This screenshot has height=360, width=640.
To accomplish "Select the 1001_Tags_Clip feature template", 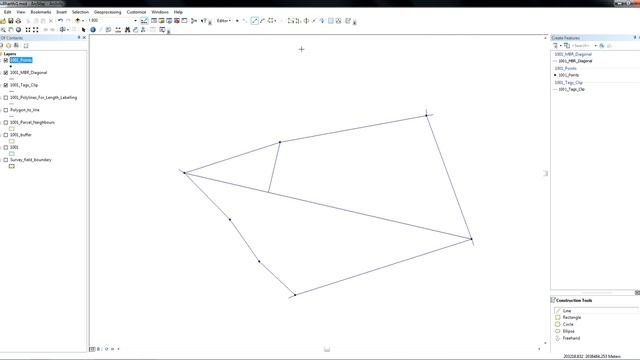I will tap(571, 89).
